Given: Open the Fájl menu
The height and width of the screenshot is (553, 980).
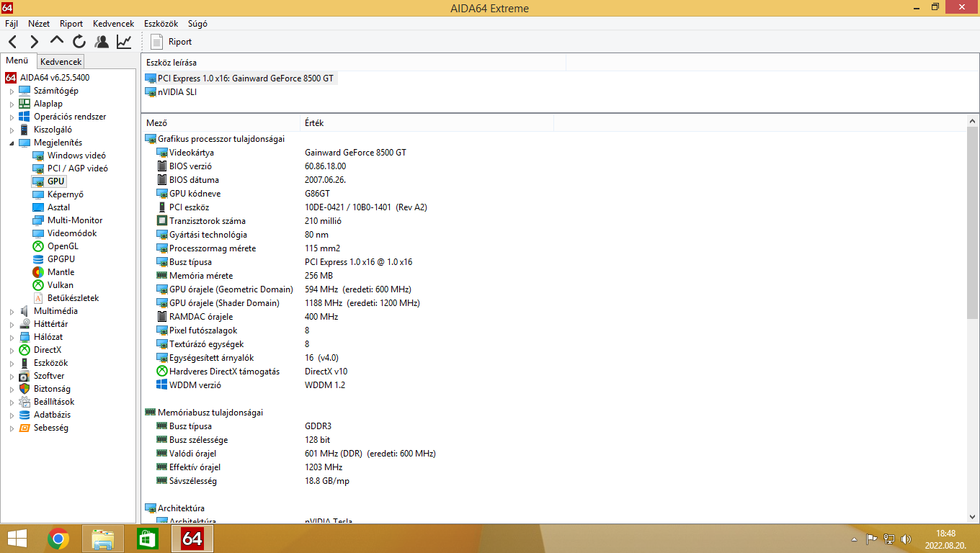Looking at the screenshot, I should click(12, 24).
